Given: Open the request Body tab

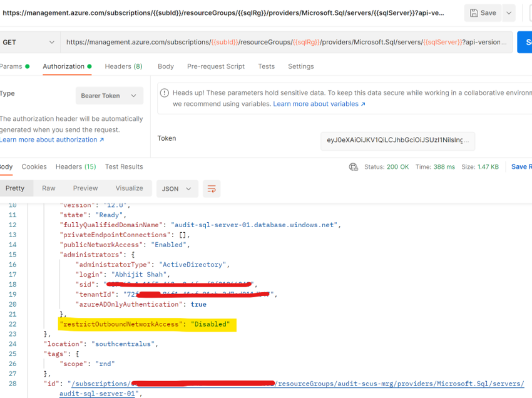Looking at the screenshot, I should tap(166, 66).
